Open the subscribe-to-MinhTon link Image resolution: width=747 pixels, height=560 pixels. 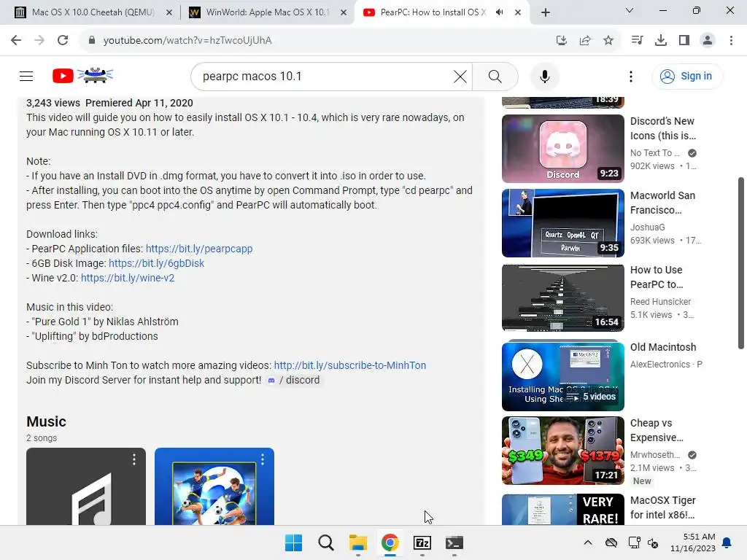[350, 365]
